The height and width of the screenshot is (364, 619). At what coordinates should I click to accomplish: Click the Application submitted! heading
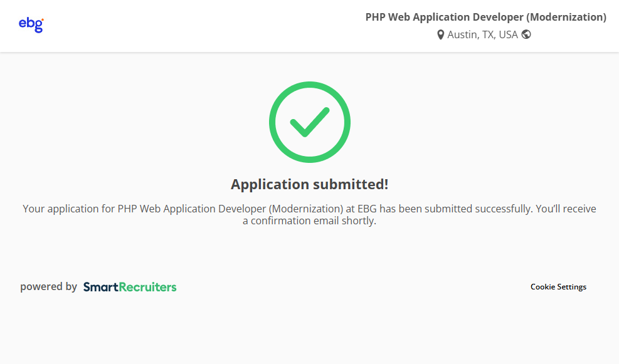(309, 184)
